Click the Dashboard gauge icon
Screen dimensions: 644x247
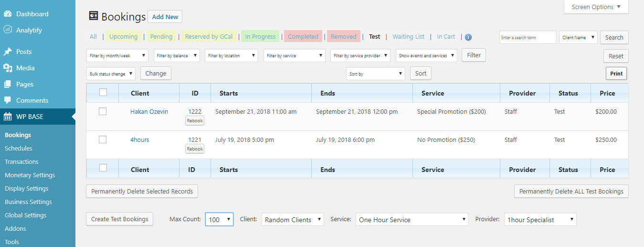(8, 14)
